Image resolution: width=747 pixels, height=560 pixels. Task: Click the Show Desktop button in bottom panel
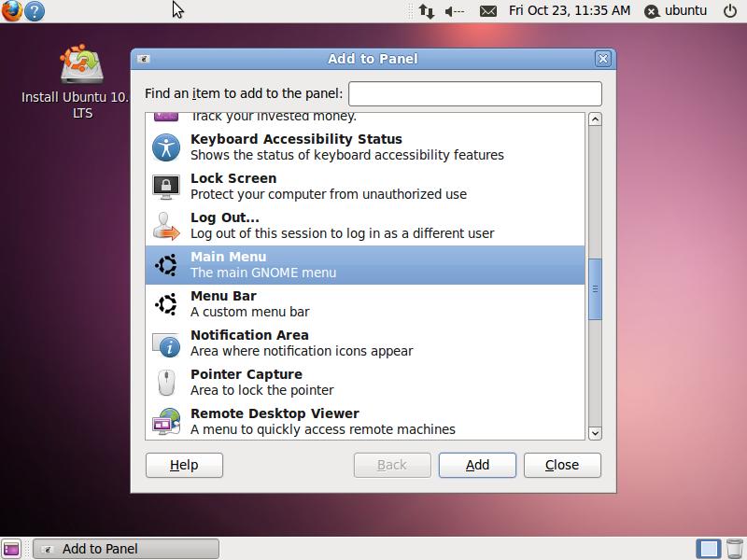pyautogui.click(x=11, y=549)
